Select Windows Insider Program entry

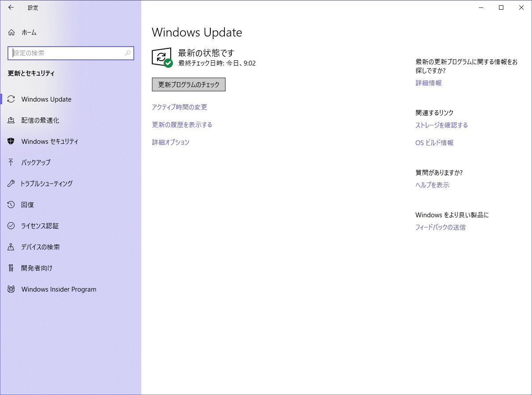70,289
